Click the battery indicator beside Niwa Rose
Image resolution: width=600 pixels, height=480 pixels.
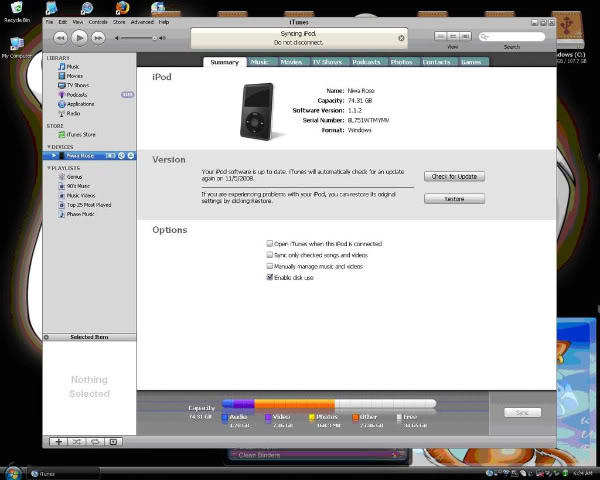pyautogui.click(x=110, y=155)
